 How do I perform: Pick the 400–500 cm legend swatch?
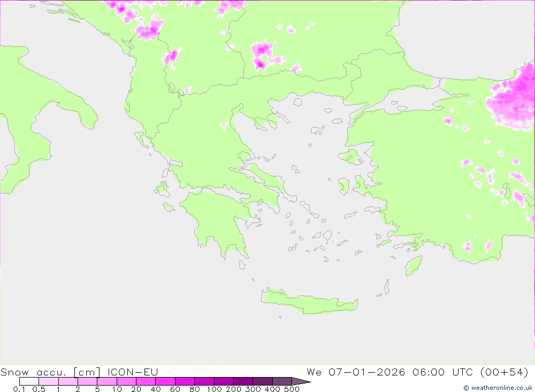pos(282,381)
